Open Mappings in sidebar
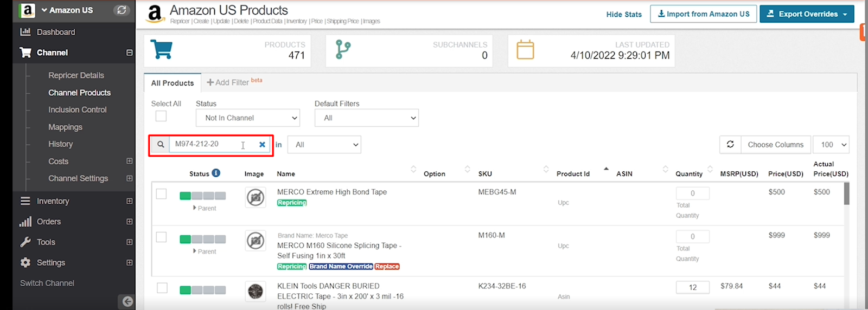 click(x=65, y=127)
